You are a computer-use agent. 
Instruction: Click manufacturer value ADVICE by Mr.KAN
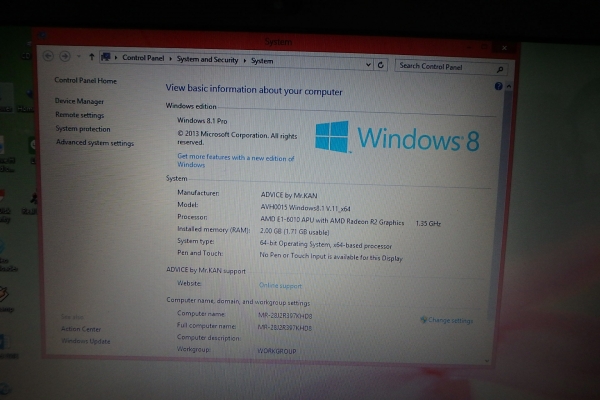click(x=289, y=195)
